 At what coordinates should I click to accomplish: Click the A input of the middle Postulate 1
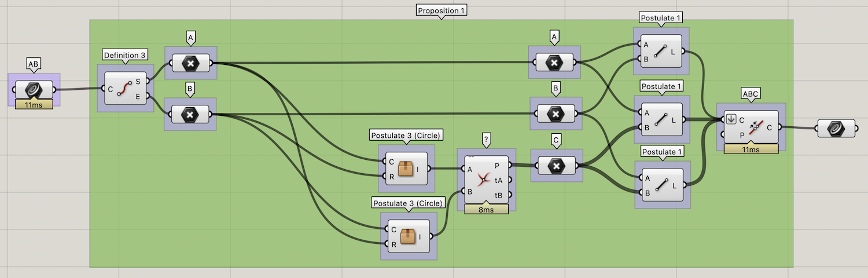coord(646,113)
